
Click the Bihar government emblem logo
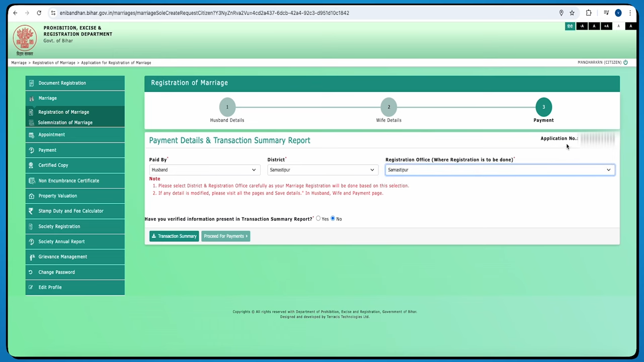tap(25, 39)
